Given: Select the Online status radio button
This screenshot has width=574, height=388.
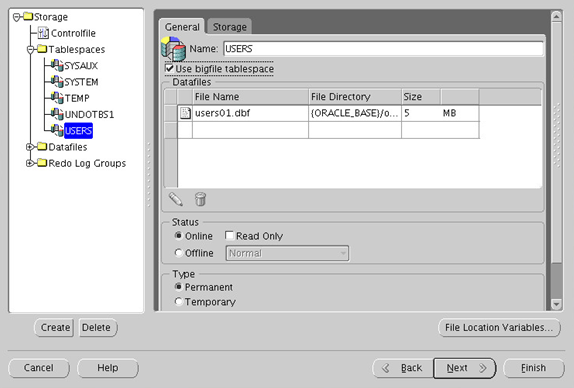Looking at the screenshot, I should click(x=178, y=236).
